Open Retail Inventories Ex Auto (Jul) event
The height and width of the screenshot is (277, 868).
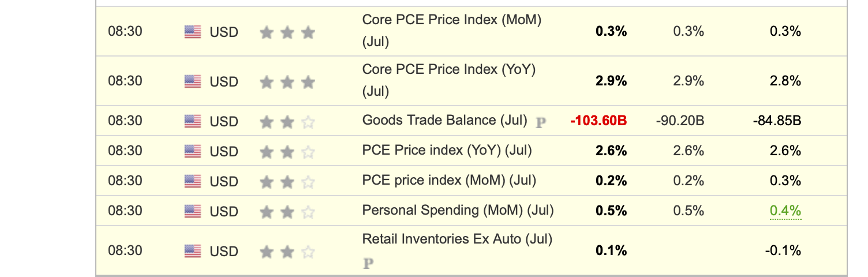pos(457,238)
